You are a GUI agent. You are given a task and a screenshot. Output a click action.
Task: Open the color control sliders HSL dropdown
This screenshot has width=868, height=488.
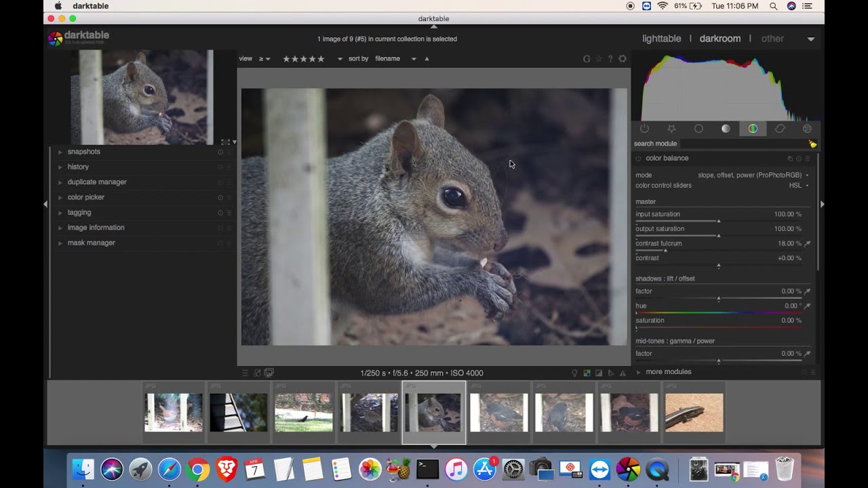coord(722,186)
